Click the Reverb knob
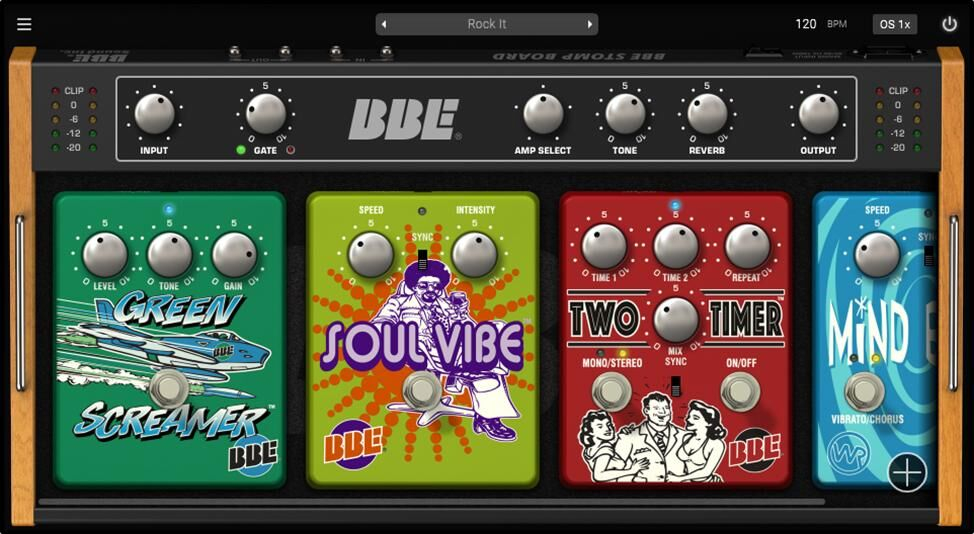Viewport: 974px width, 534px height. pyautogui.click(x=707, y=114)
